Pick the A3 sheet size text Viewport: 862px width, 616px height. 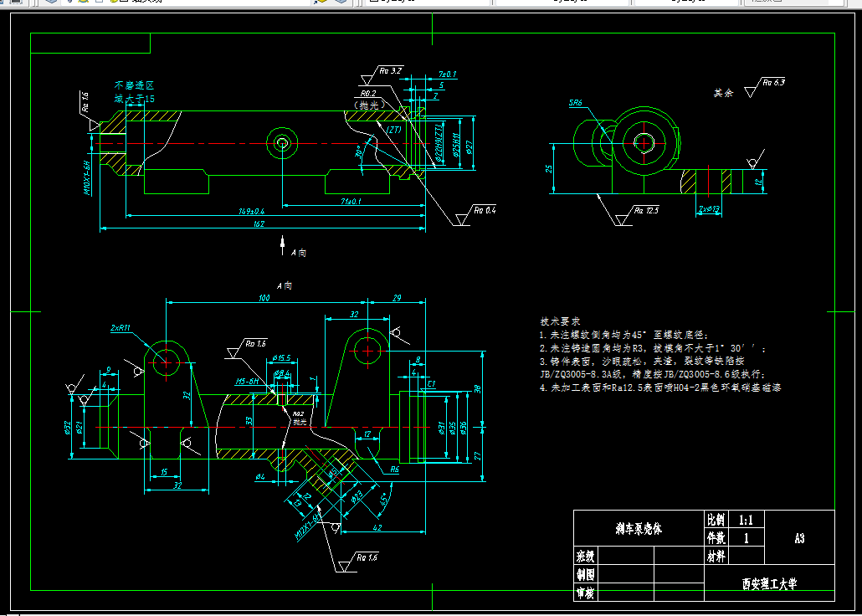pos(799,538)
